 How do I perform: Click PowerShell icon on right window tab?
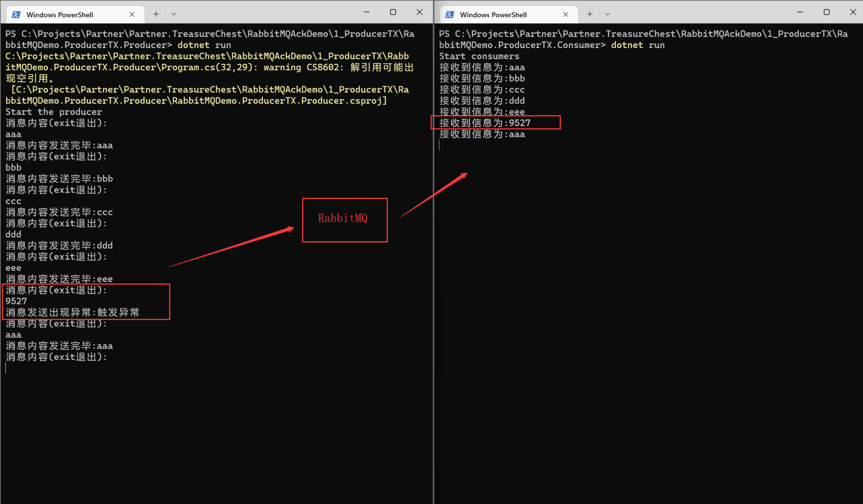(x=449, y=14)
